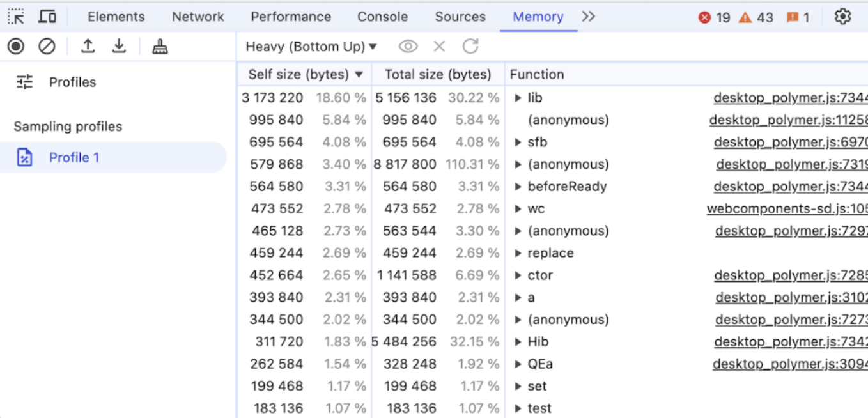The width and height of the screenshot is (868, 418).
Task: Clear all profiles icon
Action: [47, 46]
